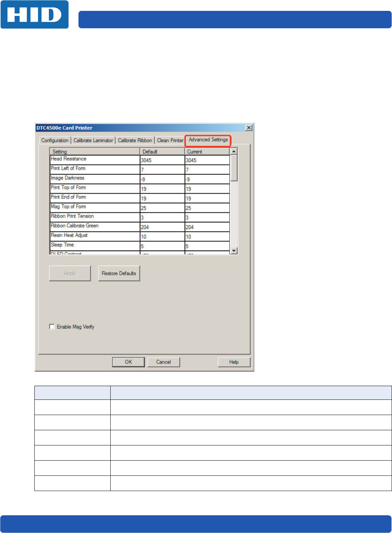This screenshot has width=392, height=533.
Task: Close the DTC4500e Card Printer dialog
Action: click(x=249, y=128)
